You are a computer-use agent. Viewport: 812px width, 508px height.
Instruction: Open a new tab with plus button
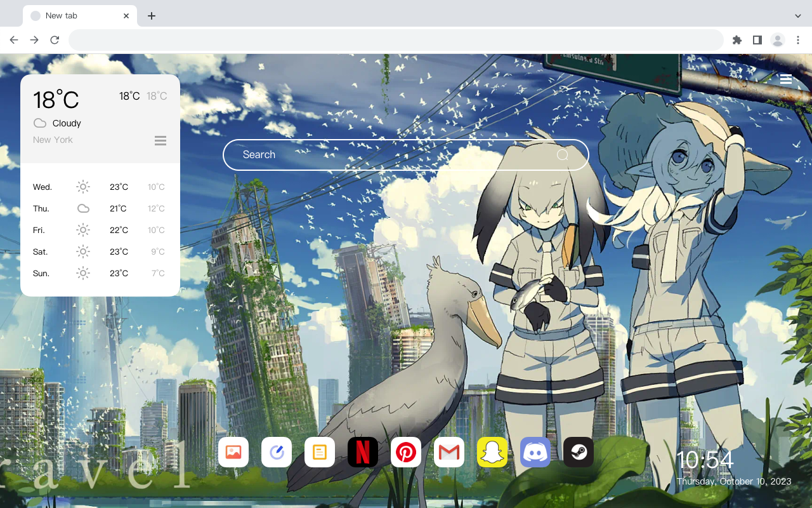[151, 16]
